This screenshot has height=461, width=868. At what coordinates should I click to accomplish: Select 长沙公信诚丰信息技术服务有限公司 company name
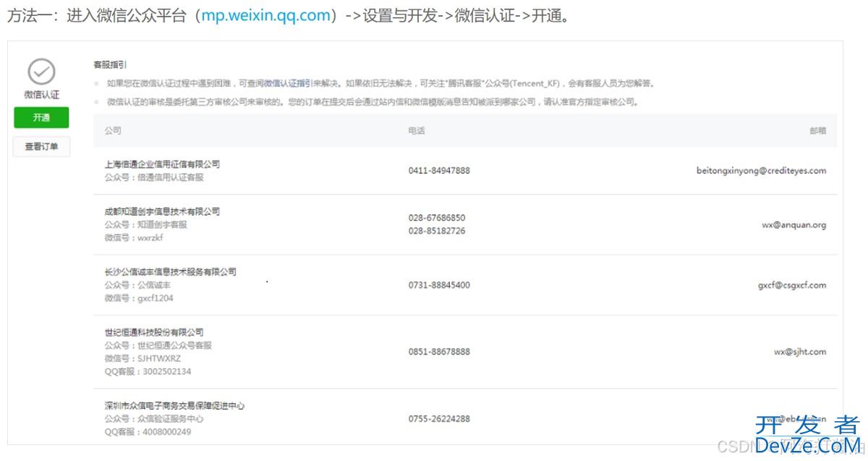click(170, 272)
